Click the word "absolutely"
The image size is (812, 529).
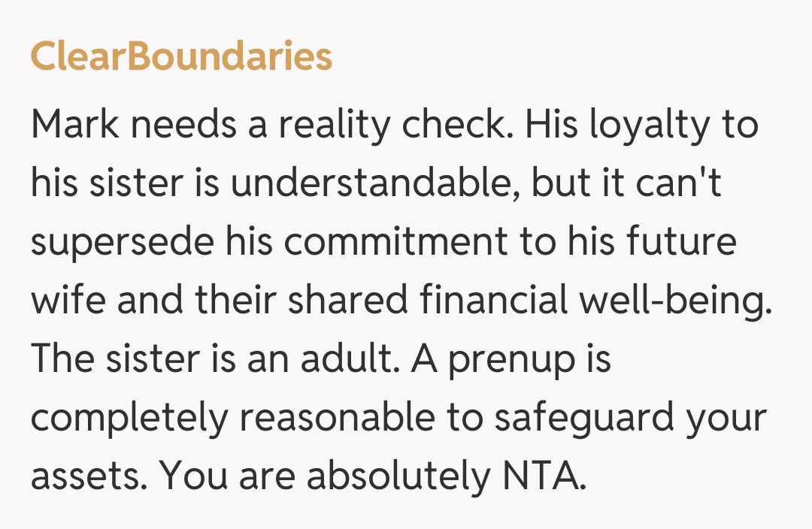tap(397, 477)
